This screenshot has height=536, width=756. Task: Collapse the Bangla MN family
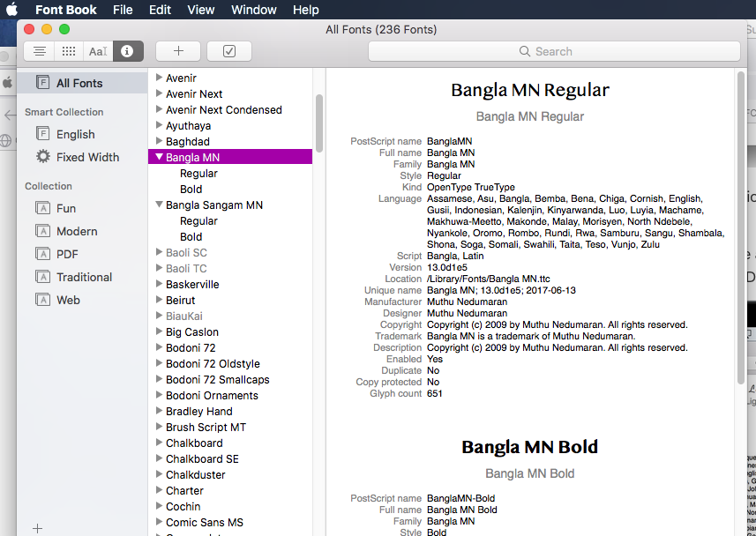pos(159,157)
